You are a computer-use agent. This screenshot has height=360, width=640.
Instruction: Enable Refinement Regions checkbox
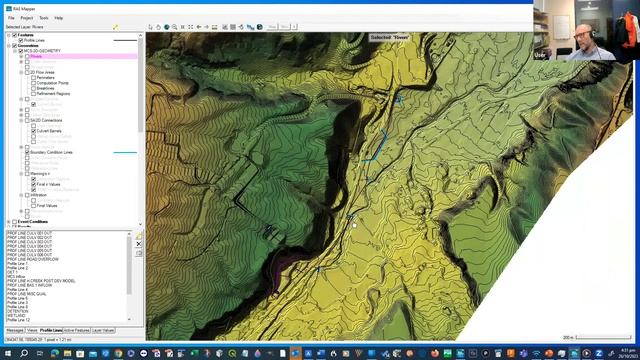pyautogui.click(x=33, y=93)
